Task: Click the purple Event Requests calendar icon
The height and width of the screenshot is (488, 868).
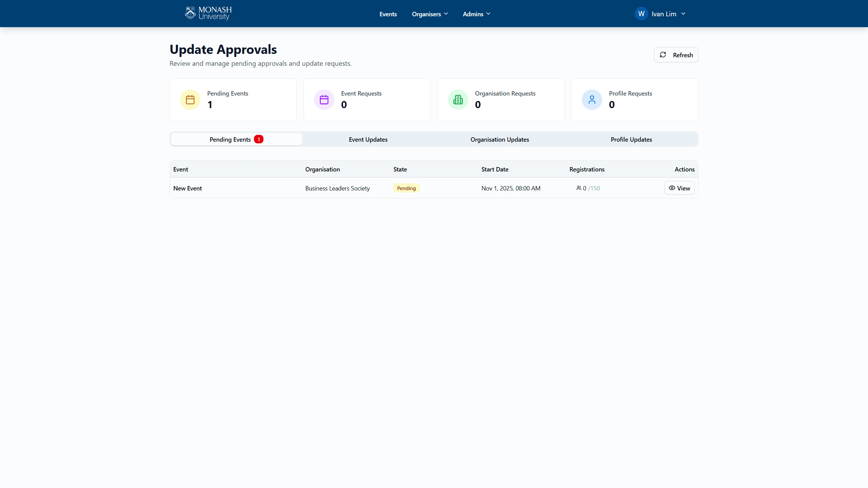Action: click(x=324, y=100)
